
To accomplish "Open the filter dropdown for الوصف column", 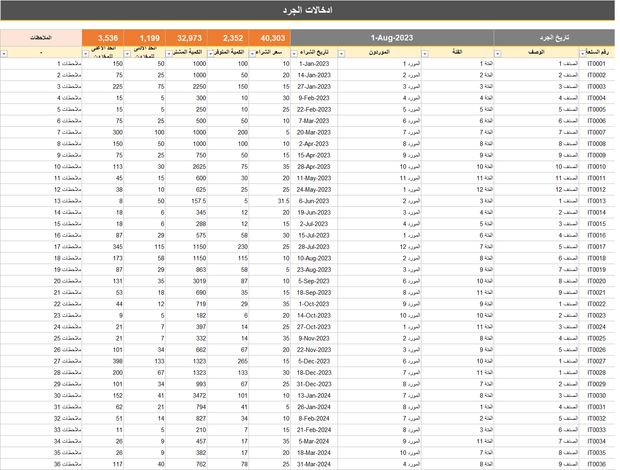I will pos(498,54).
